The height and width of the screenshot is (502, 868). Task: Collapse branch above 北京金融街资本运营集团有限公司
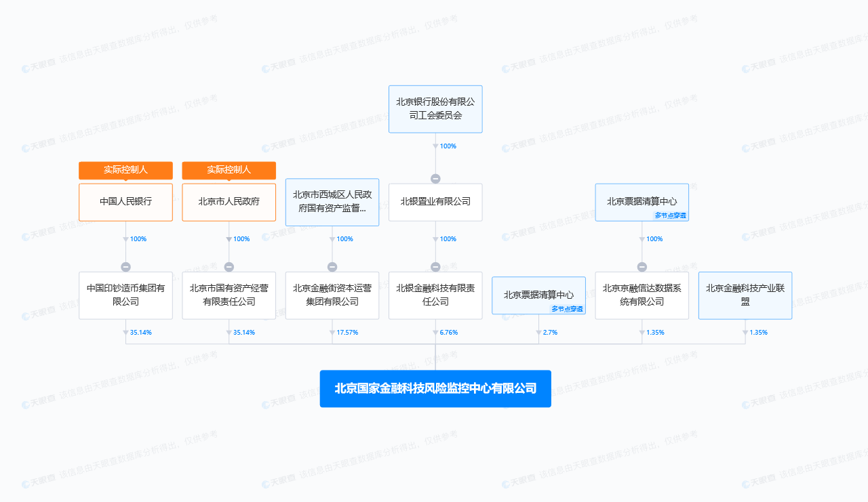332,267
